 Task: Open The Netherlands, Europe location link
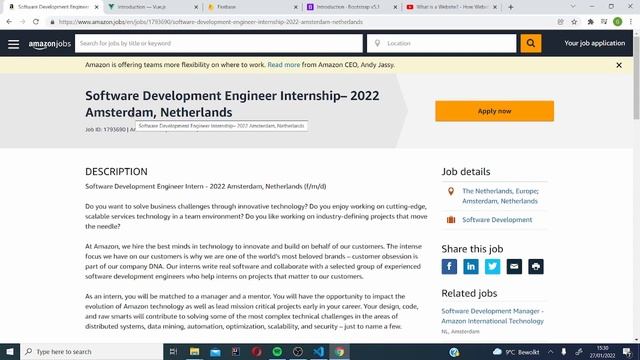(500, 196)
